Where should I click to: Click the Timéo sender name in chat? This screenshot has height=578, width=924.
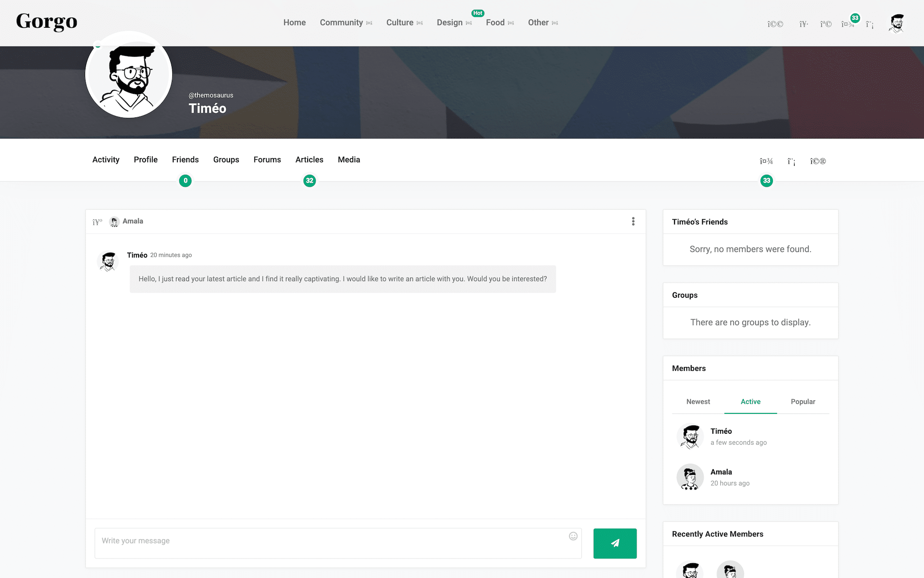click(137, 255)
